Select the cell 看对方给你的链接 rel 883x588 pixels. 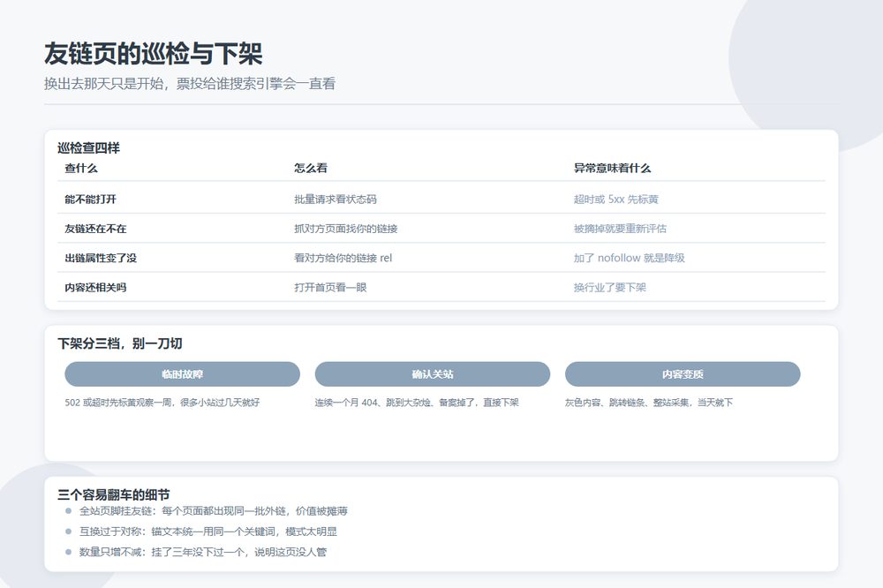343,258
